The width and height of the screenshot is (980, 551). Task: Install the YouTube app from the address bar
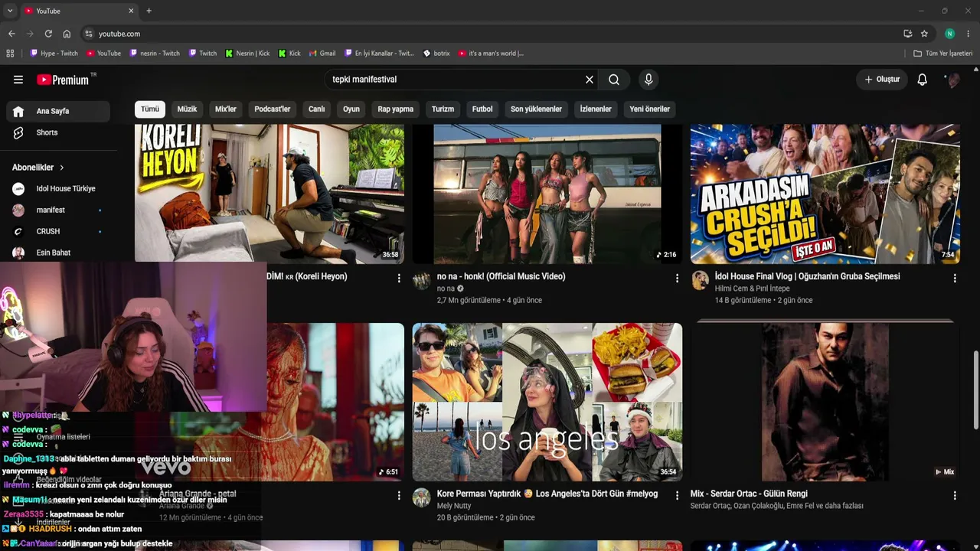tap(907, 34)
